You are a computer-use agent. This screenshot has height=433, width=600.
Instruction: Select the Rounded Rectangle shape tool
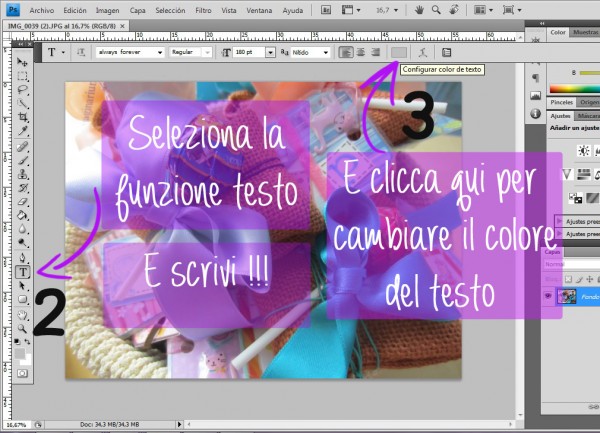point(22,300)
